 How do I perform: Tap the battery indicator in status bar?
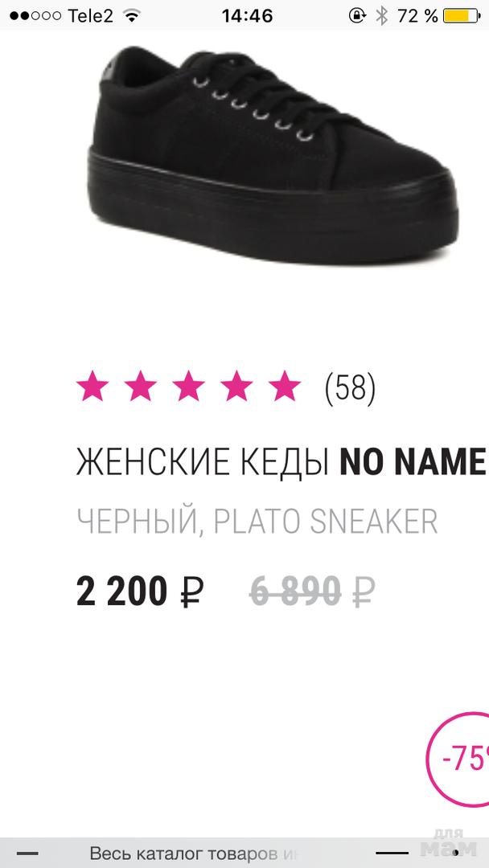pos(462,15)
